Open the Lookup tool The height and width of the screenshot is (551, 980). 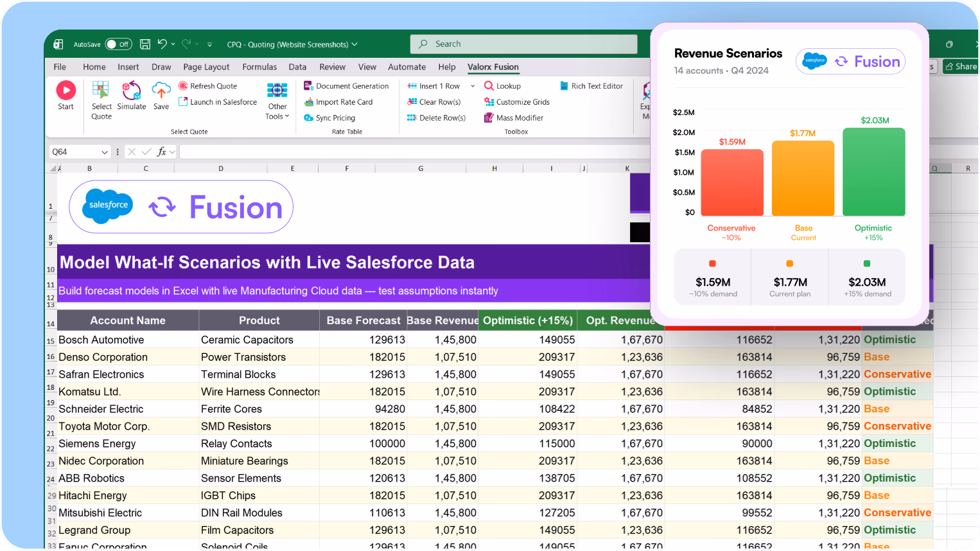502,86
